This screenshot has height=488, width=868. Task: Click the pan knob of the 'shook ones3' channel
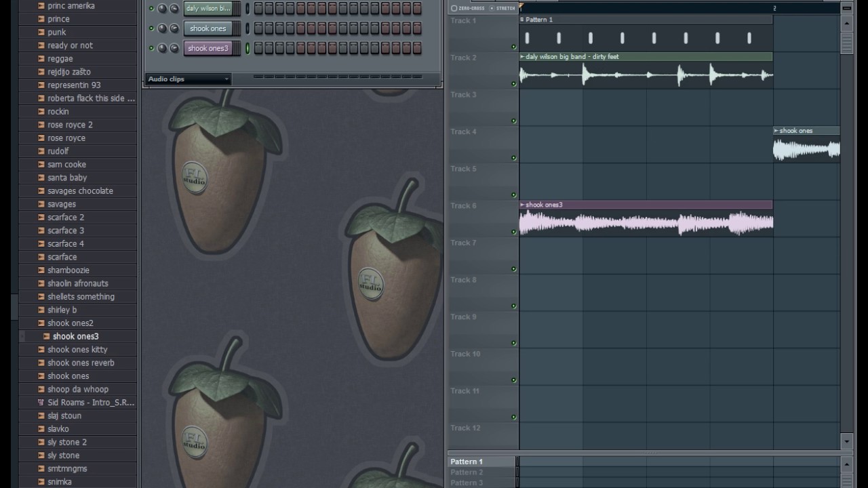pos(162,48)
